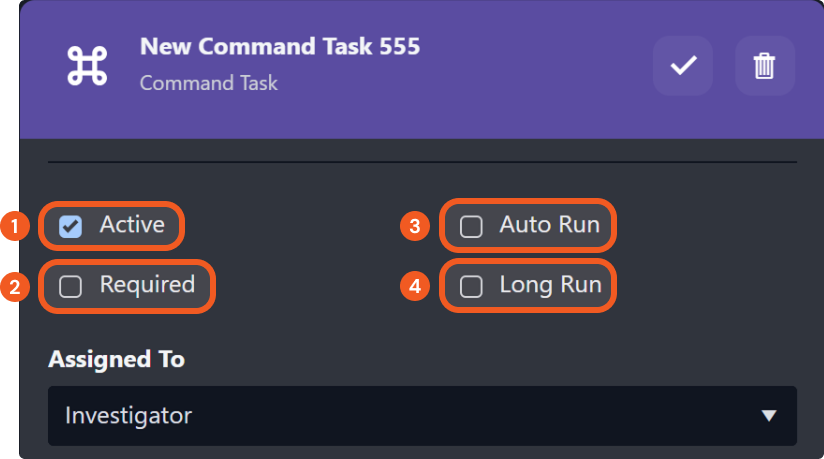
Task: Turn on the Auto Run checkbox
Action: (470, 227)
